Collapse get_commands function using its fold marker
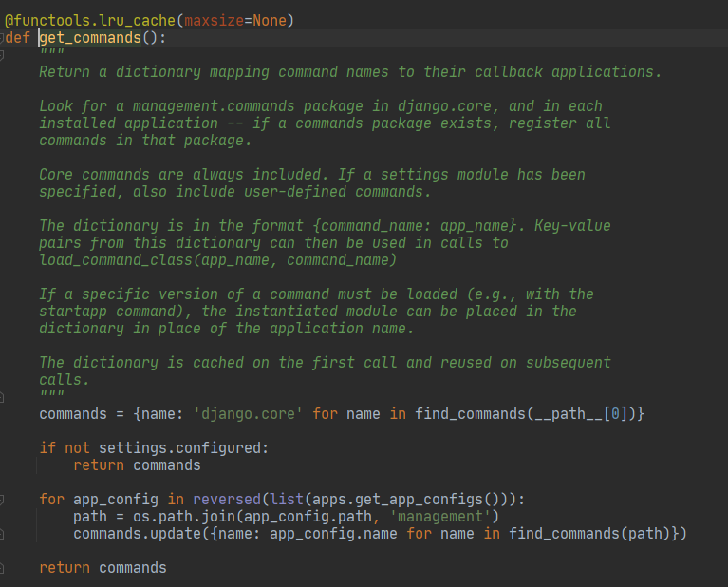728x587 pixels. click(4, 38)
